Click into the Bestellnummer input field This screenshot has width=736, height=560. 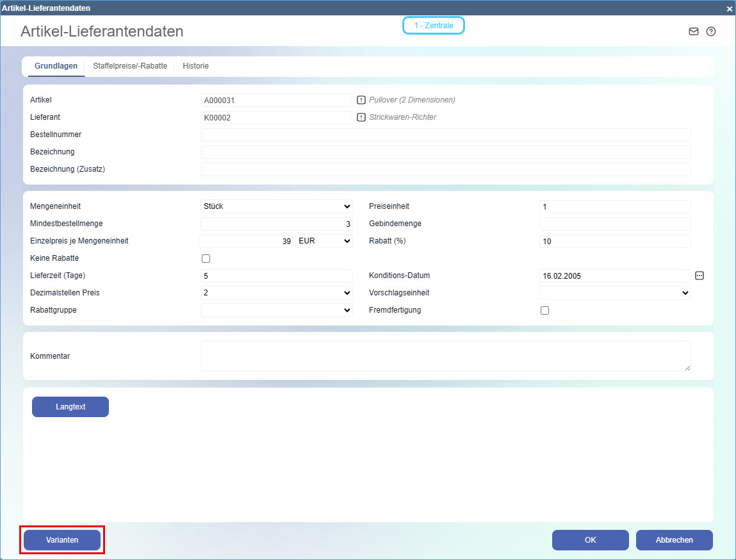pos(446,135)
